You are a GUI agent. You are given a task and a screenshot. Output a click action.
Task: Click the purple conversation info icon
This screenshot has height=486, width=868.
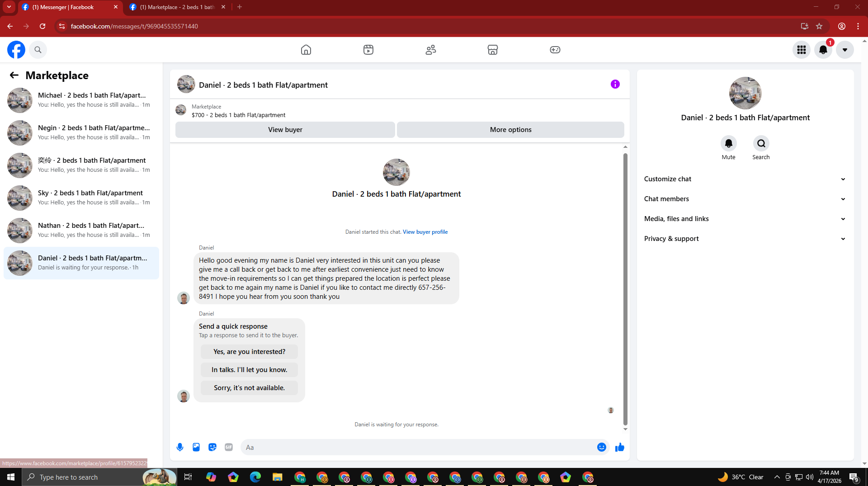(x=615, y=84)
